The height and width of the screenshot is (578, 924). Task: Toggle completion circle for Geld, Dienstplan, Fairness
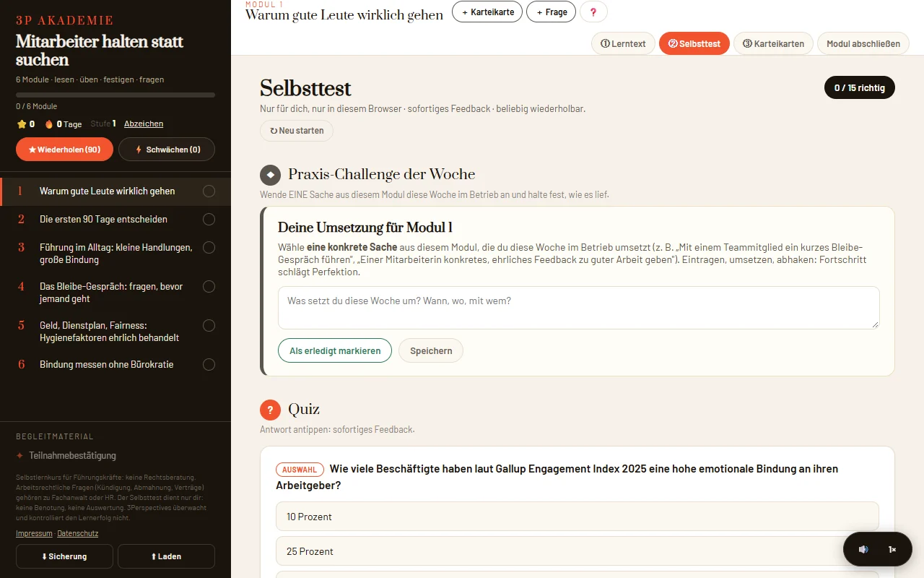(x=209, y=325)
